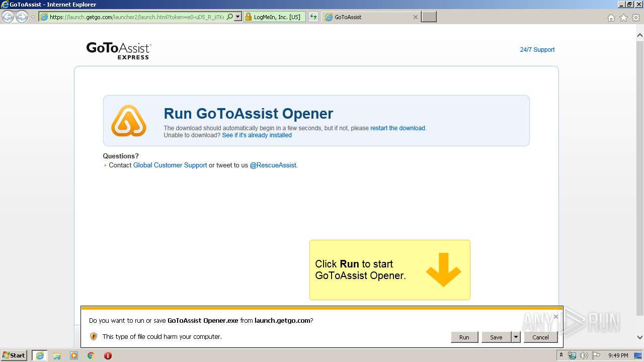The width and height of the screenshot is (644, 362).
Task: Open the media player taskbar icon
Action: [74, 355]
